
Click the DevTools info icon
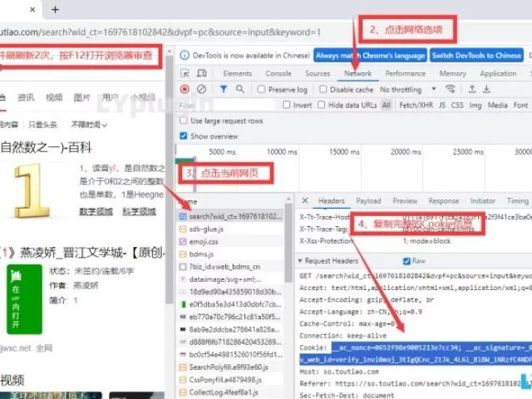[185, 56]
